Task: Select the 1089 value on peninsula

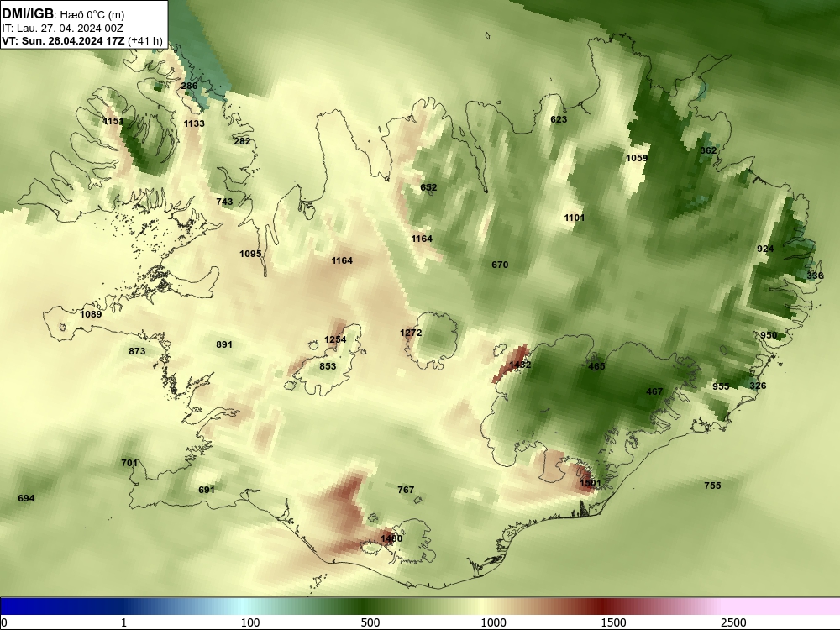Action: pos(91,314)
